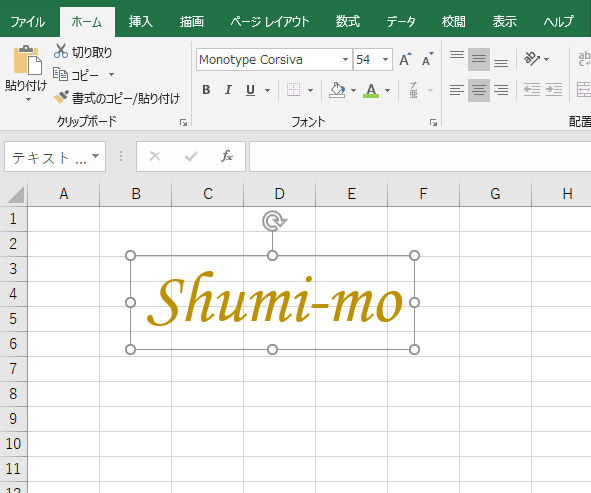Expand the font size 54 dropdown
Viewport: 591px width, 493px height.
click(385, 60)
